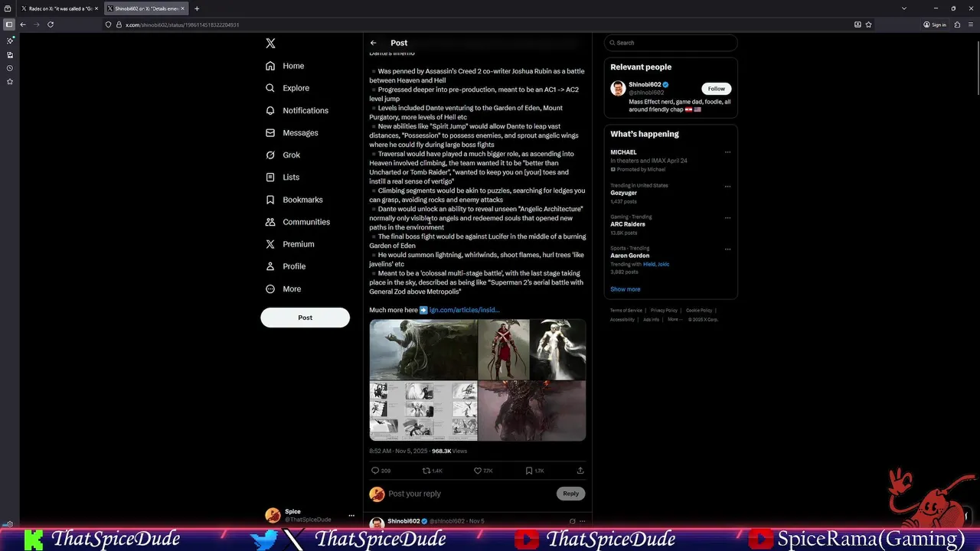Click the grok icon in reply header
This screenshot has width=980, height=551.
coord(572,521)
